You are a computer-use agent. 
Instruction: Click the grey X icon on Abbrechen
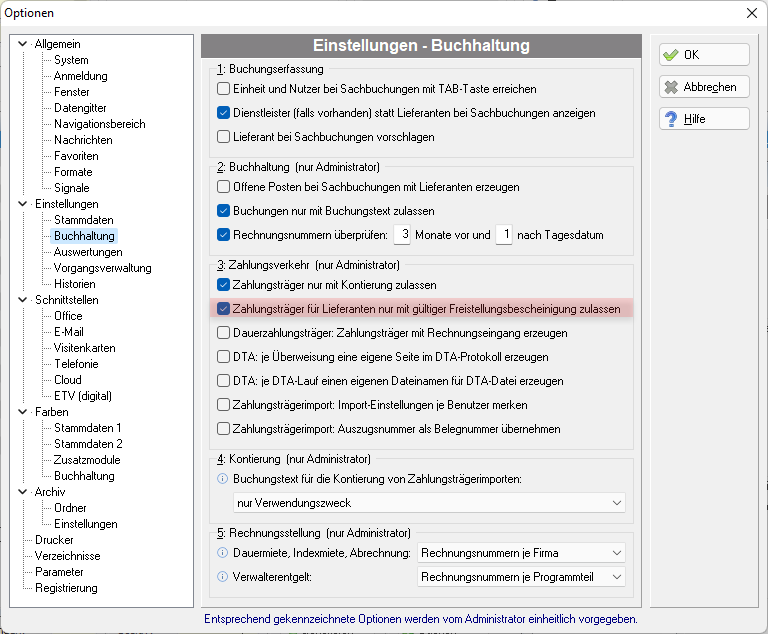[x=671, y=87]
